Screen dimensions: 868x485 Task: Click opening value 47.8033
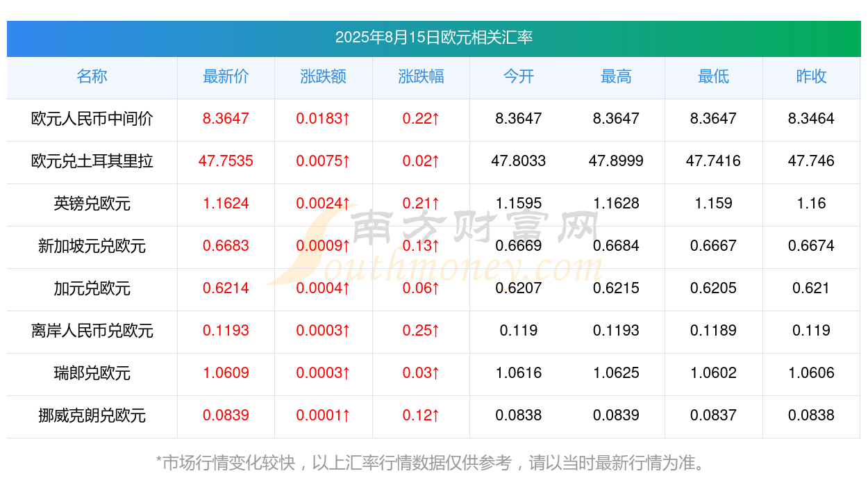(519, 161)
